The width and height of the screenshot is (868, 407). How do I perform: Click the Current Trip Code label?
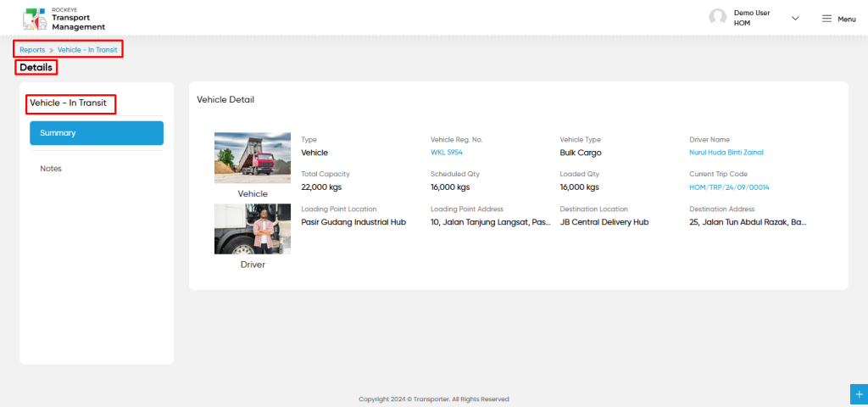point(719,174)
